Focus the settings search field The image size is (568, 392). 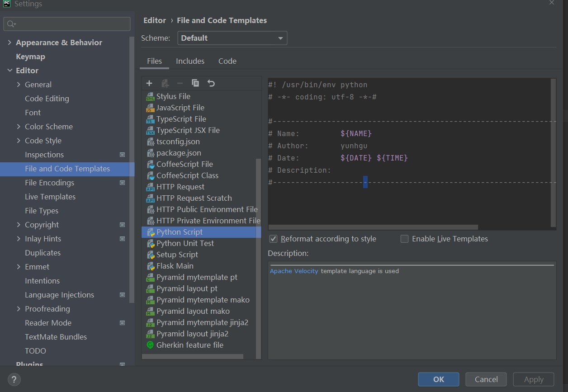(x=67, y=24)
